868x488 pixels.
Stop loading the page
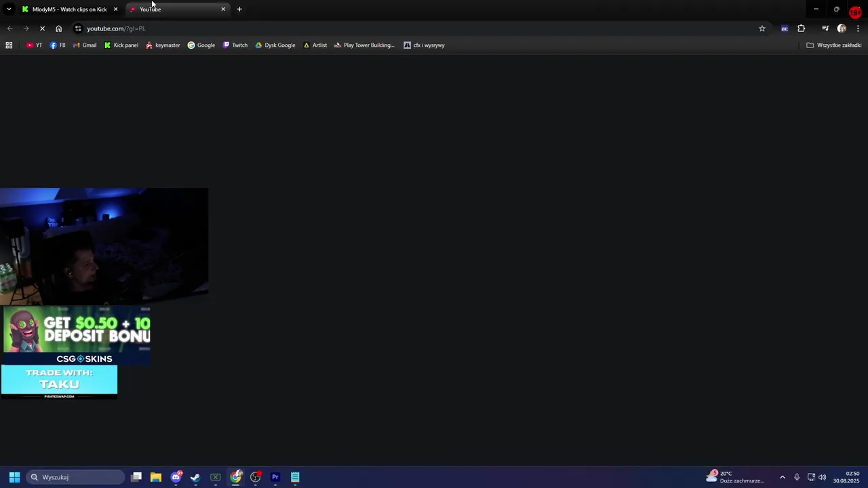point(42,28)
